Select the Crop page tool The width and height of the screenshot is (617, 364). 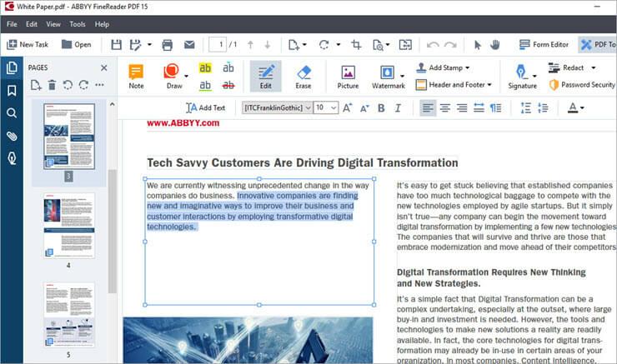pyautogui.click(x=356, y=45)
